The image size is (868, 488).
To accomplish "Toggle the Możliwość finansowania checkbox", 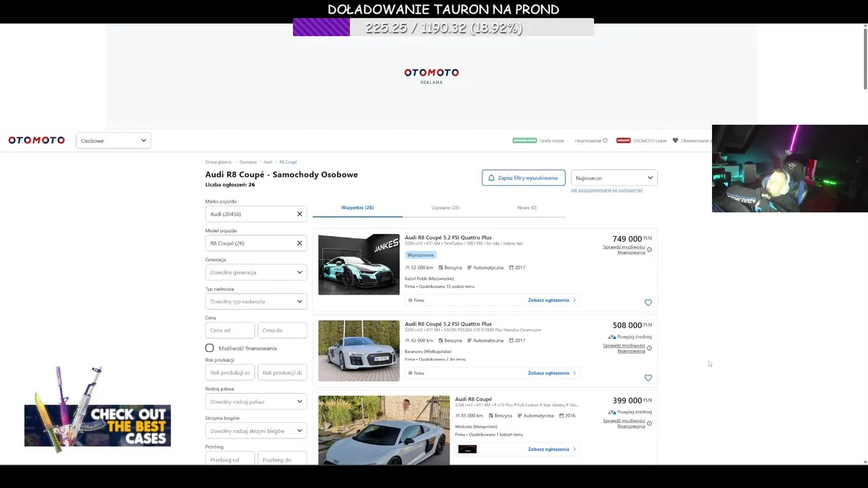I will pos(210,348).
